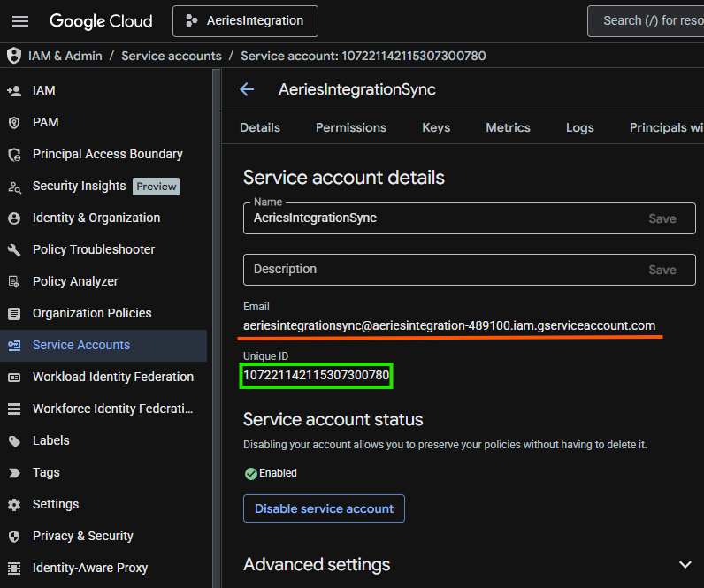Viewport: 704px width, 588px height.
Task: Select the Unique ID number
Action: coord(316,376)
